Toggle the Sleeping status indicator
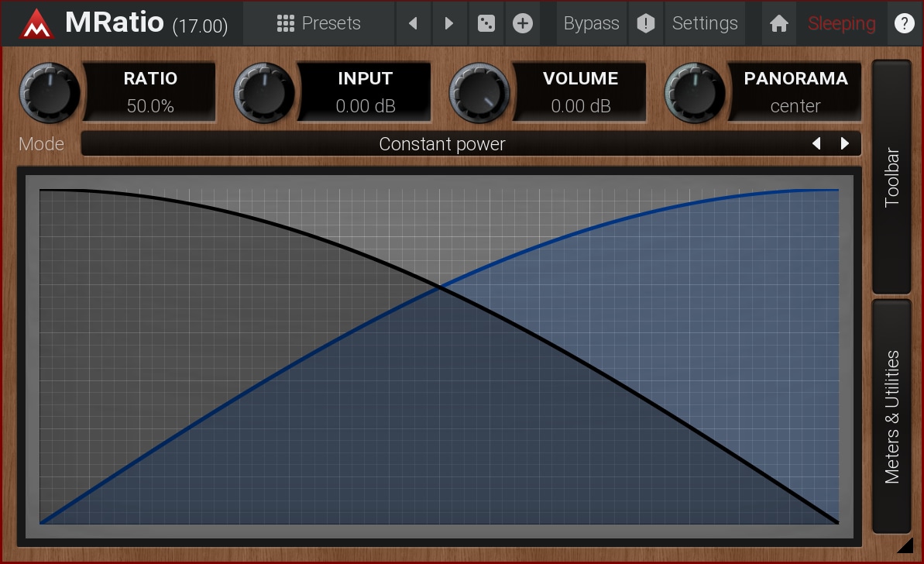Viewport: 924px width, 564px height. pos(841,23)
